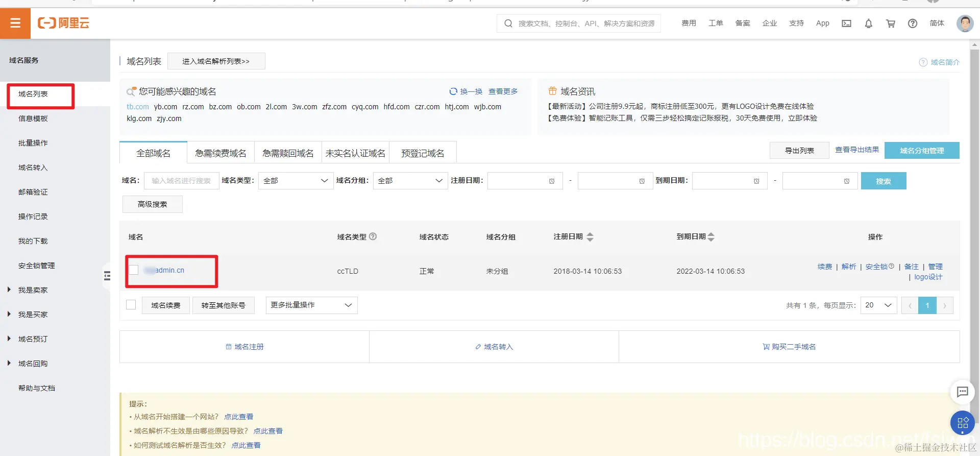Switch to 全部域名 tab
The height and width of the screenshot is (456, 980).
pyautogui.click(x=154, y=153)
